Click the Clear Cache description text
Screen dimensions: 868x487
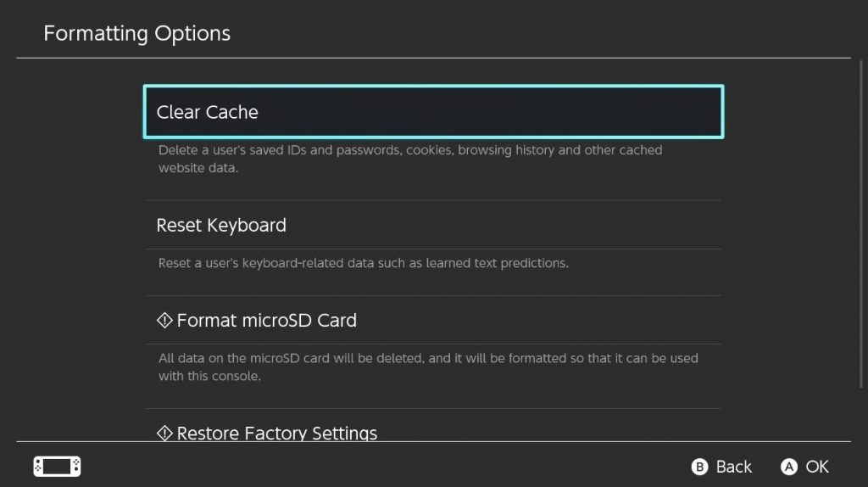[410, 159]
